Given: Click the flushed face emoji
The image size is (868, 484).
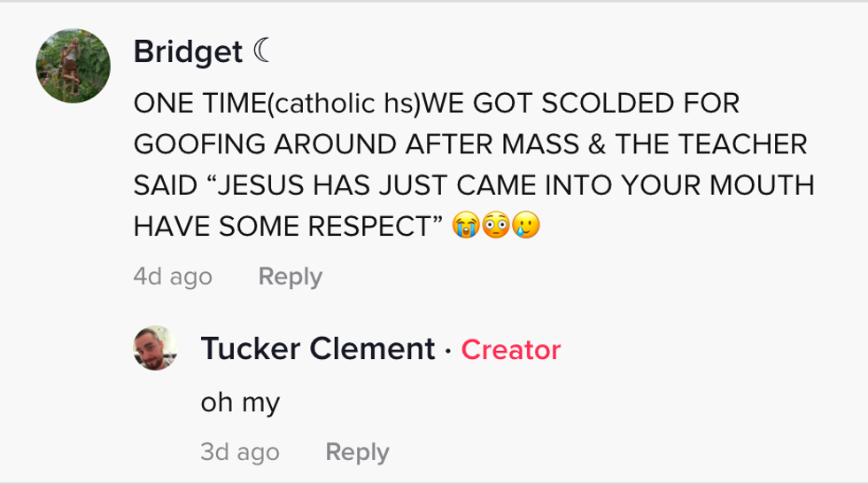Looking at the screenshot, I should click(x=495, y=227).
